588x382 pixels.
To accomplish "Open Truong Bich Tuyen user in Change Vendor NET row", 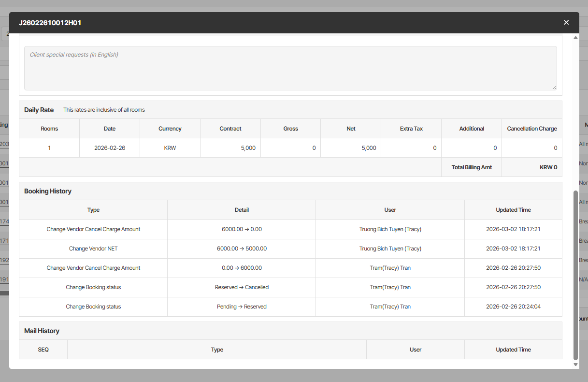I will 390,249.
